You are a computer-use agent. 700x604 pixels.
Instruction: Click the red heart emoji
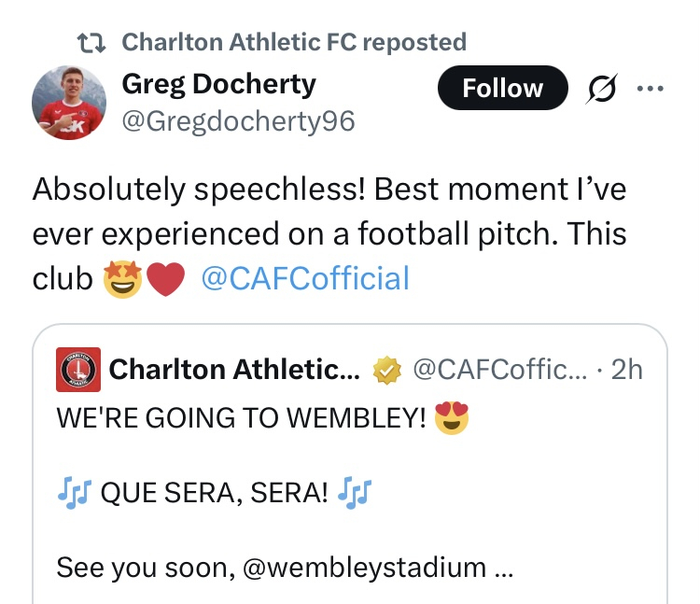coord(165,279)
